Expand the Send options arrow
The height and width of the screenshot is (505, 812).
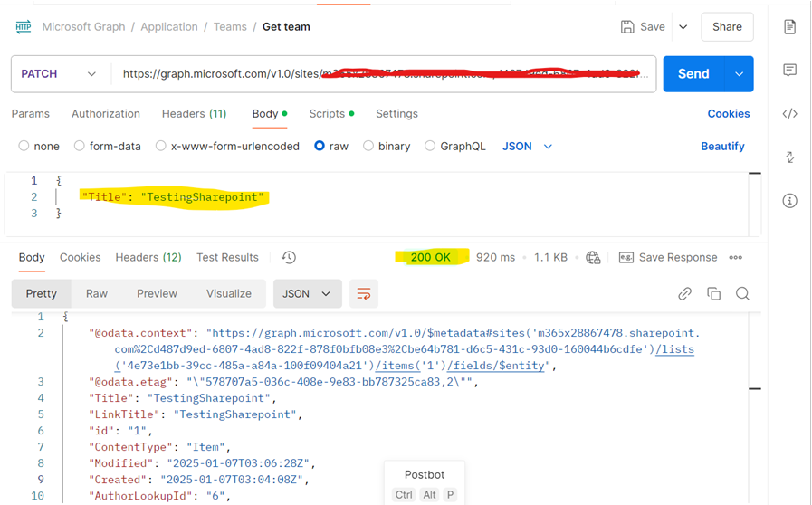click(739, 74)
